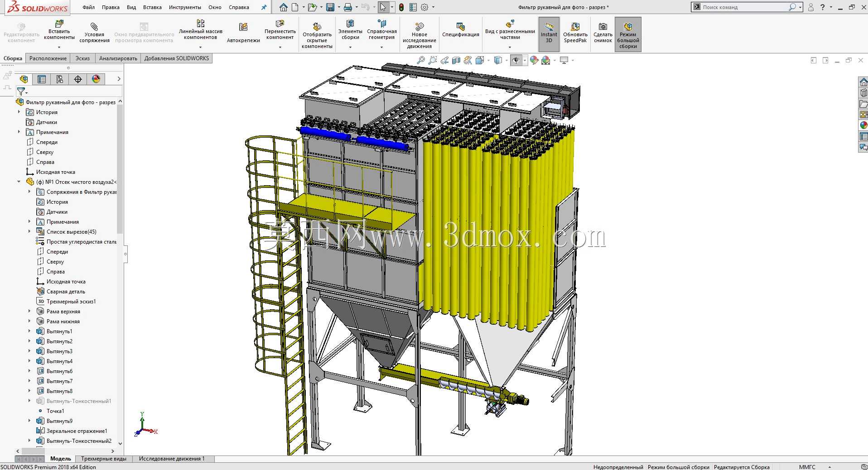This screenshot has height=470, width=868.
Task: Click the MMГС unit system status button
Action: coord(807,467)
